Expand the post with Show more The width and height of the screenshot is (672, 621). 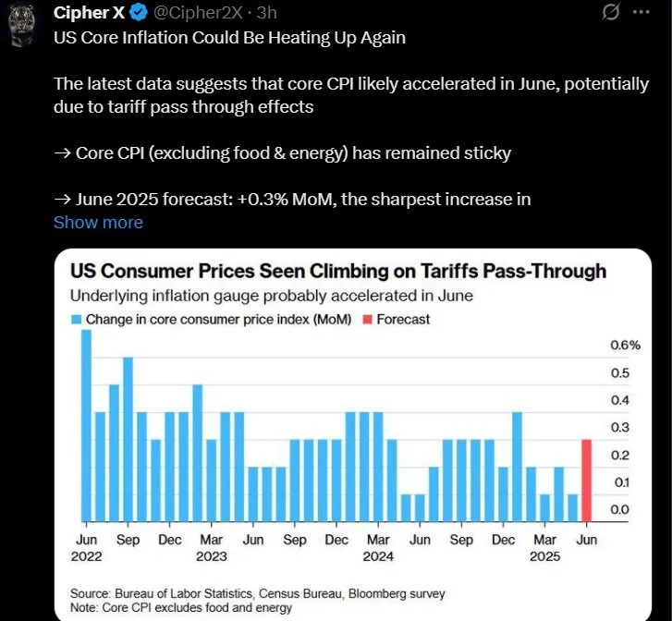(x=98, y=222)
